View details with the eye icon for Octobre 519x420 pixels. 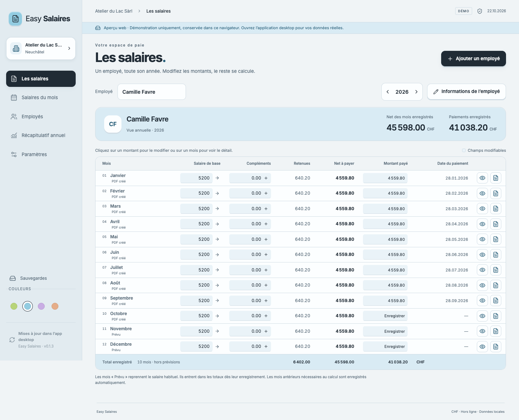click(482, 316)
